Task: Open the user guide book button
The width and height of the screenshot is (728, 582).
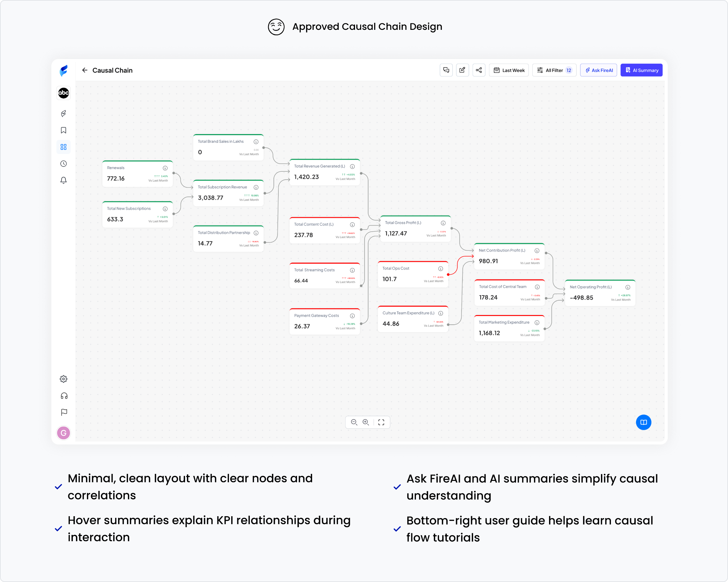Action: pos(644,422)
